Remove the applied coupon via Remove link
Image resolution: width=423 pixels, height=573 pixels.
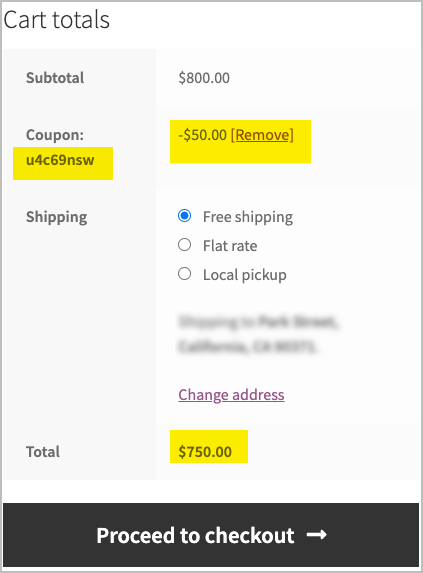click(262, 135)
